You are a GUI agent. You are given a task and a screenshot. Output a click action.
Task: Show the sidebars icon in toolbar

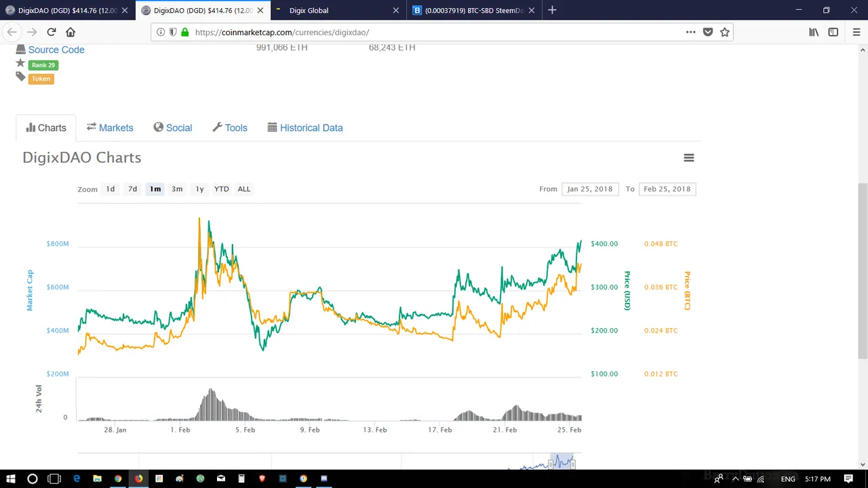tap(833, 32)
